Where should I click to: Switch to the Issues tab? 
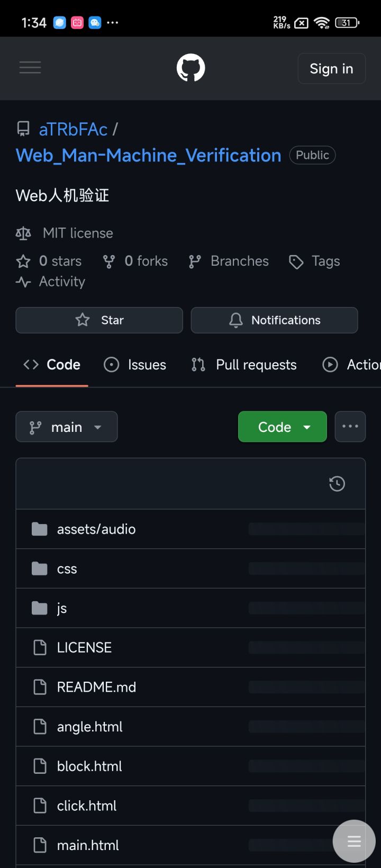135,365
